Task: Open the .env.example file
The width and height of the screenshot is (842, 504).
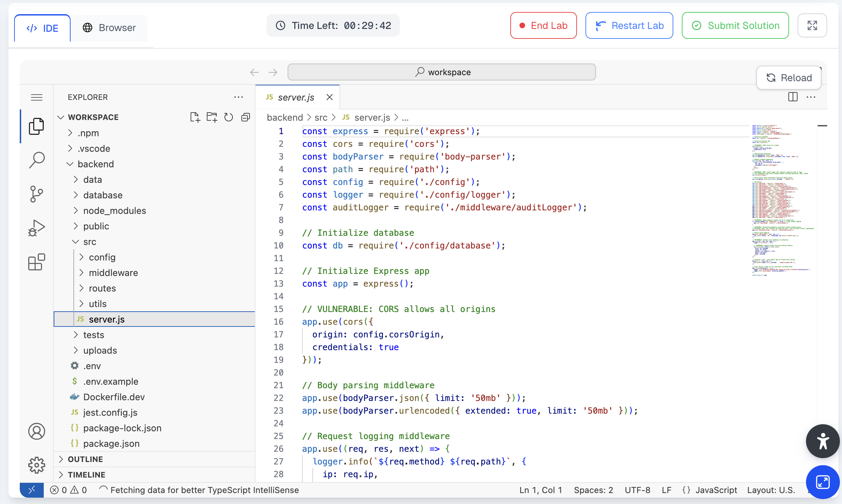Action: pyautogui.click(x=154, y=382)
